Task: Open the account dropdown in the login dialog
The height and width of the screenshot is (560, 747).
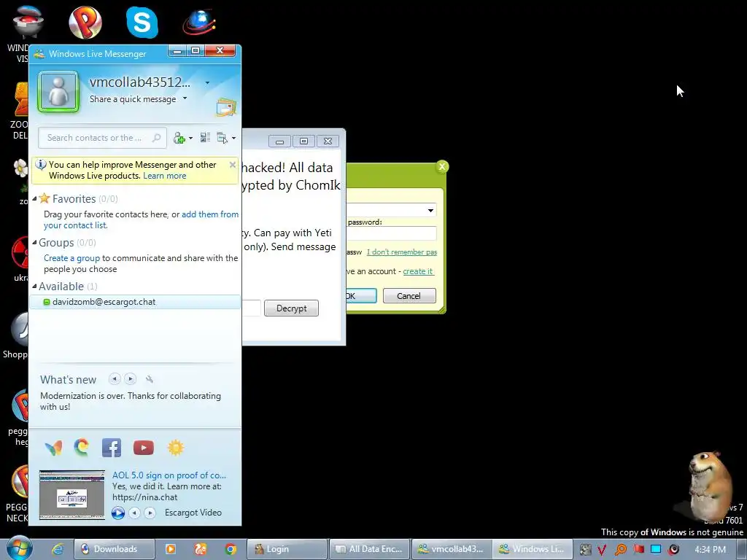Action: coord(430,210)
